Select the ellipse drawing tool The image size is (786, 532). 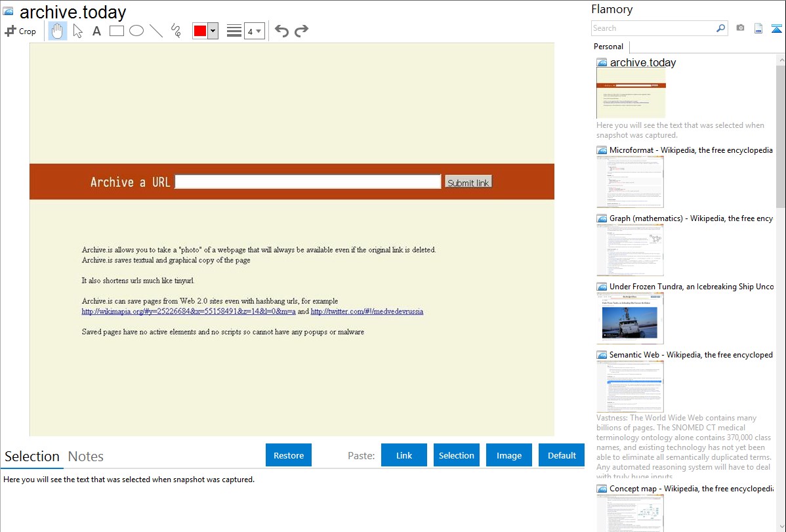click(136, 31)
